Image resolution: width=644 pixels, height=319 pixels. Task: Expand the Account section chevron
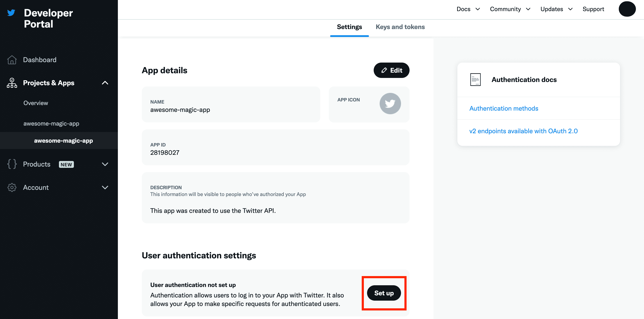[105, 187]
